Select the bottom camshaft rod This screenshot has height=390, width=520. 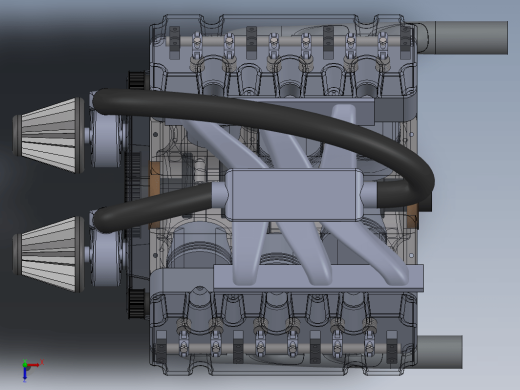(280, 349)
